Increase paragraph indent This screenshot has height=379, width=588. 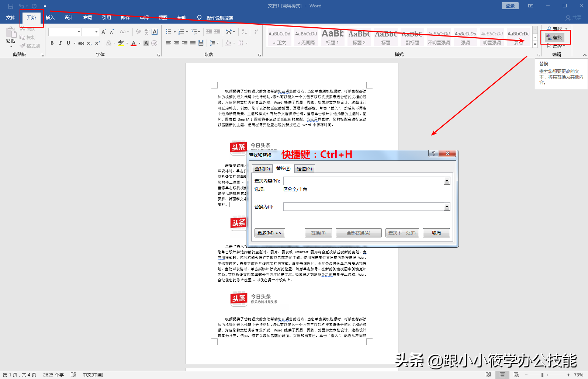tap(217, 32)
